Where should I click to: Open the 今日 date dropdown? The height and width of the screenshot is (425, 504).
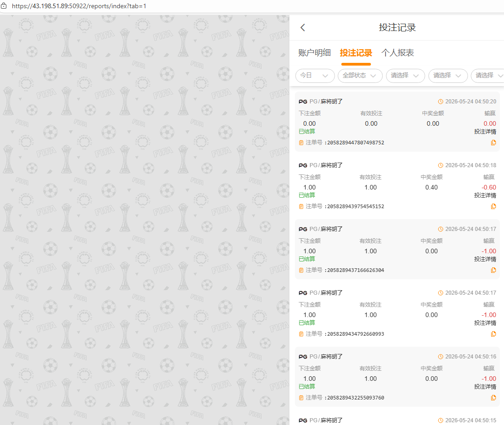pyautogui.click(x=315, y=76)
